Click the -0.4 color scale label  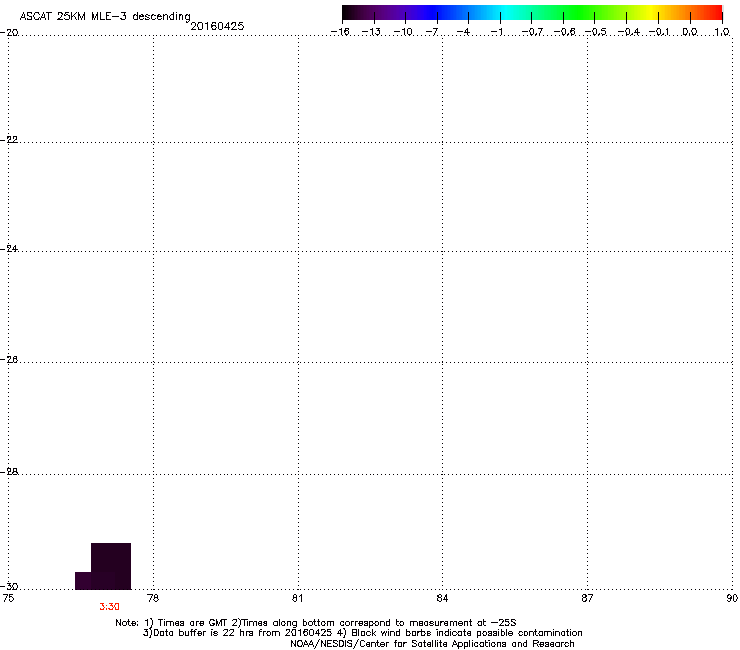pos(628,32)
